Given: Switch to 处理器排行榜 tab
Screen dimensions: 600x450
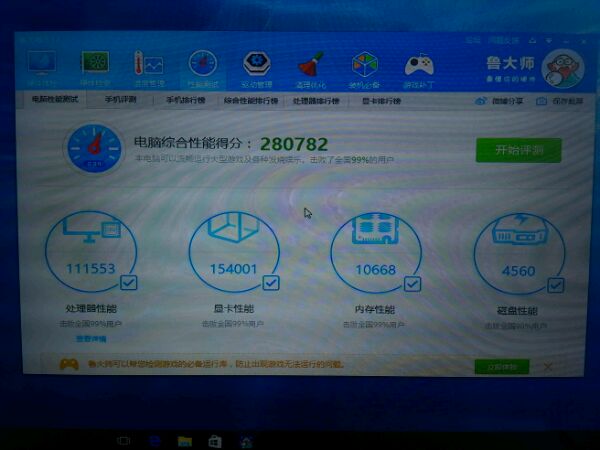Looking at the screenshot, I should (x=316, y=101).
